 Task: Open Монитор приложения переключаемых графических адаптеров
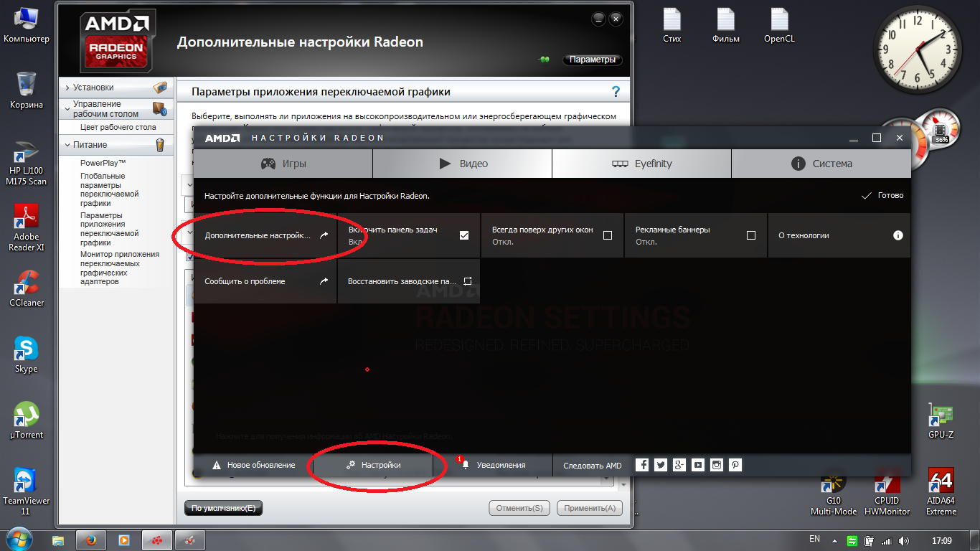coord(120,268)
